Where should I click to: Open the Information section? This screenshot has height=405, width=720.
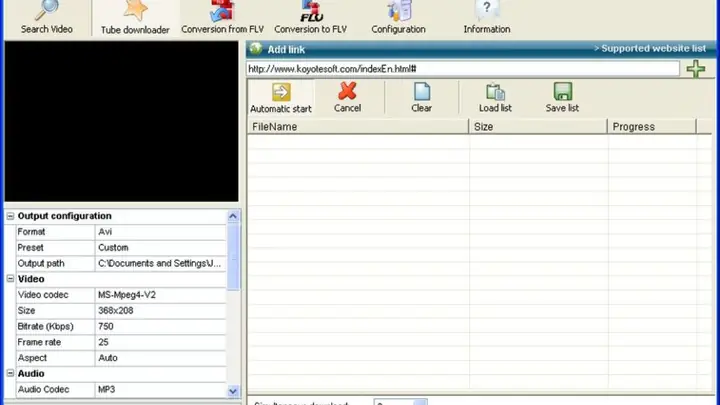[487, 18]
